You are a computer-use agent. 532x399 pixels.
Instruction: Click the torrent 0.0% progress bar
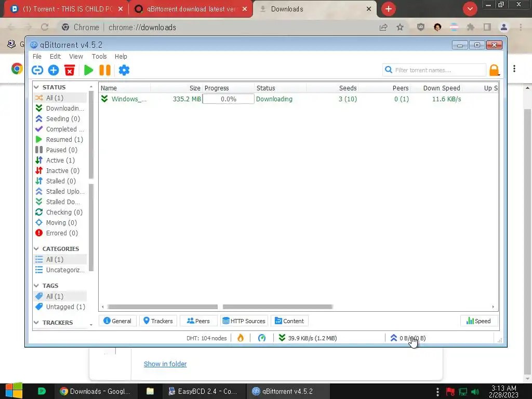click(x=228, y=99)
